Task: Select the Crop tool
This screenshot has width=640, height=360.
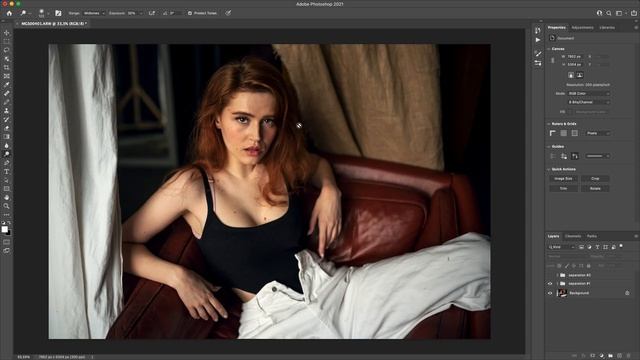Action: pos(7,67)
